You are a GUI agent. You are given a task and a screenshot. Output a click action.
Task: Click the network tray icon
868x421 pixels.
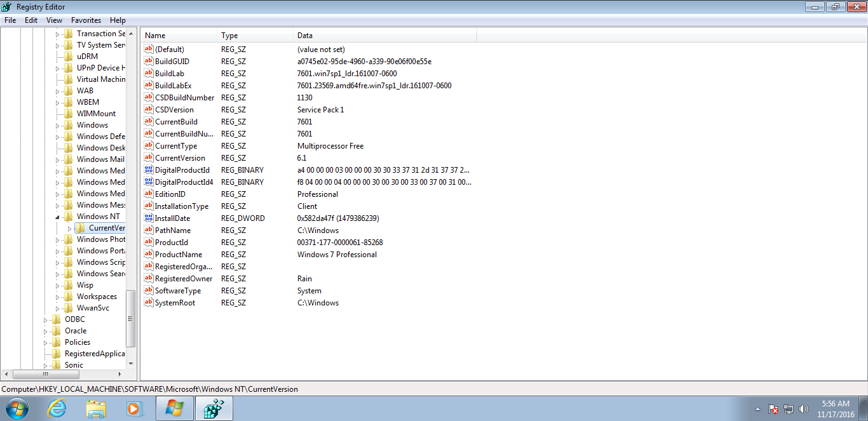click(789, 409)
